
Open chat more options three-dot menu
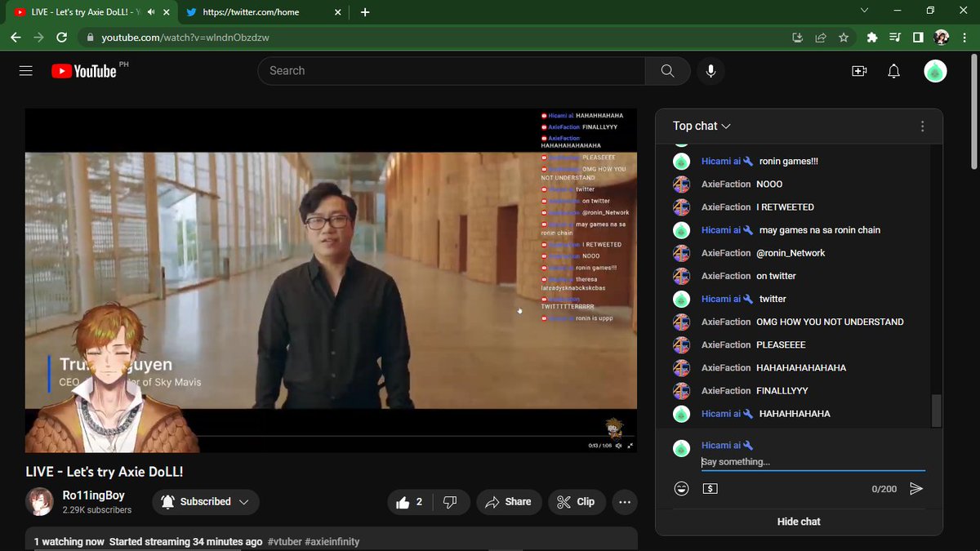(922, 127)
